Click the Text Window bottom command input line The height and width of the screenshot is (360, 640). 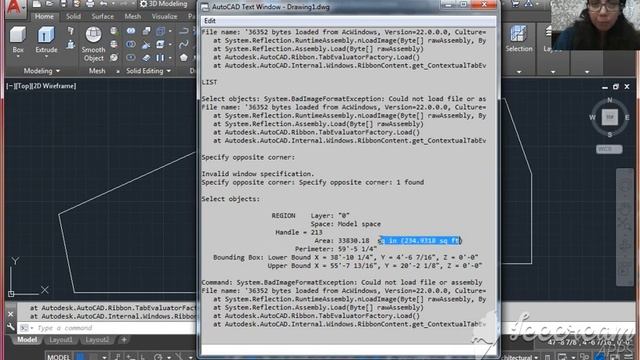(x=349, y=349)
